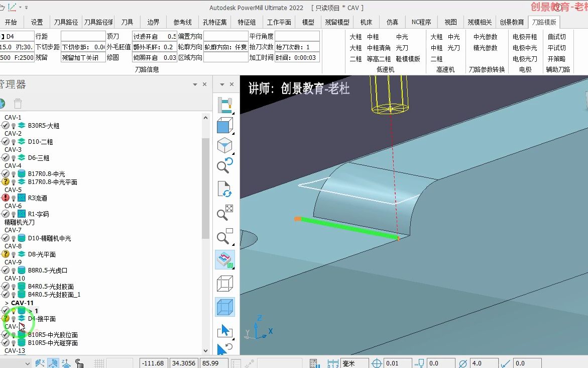This screenshot has width=588, height=368.
Task: Click the 电极开粗 template button
Action: click(525, 37)
